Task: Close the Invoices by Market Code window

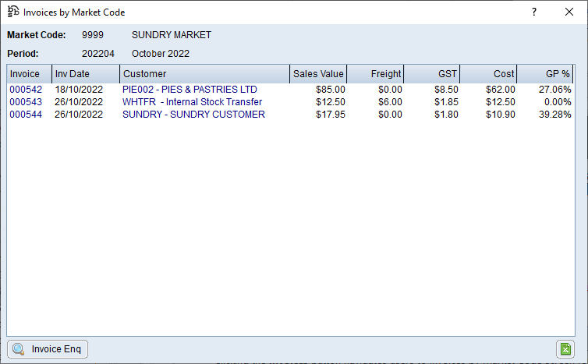Action: pos(569,12)
